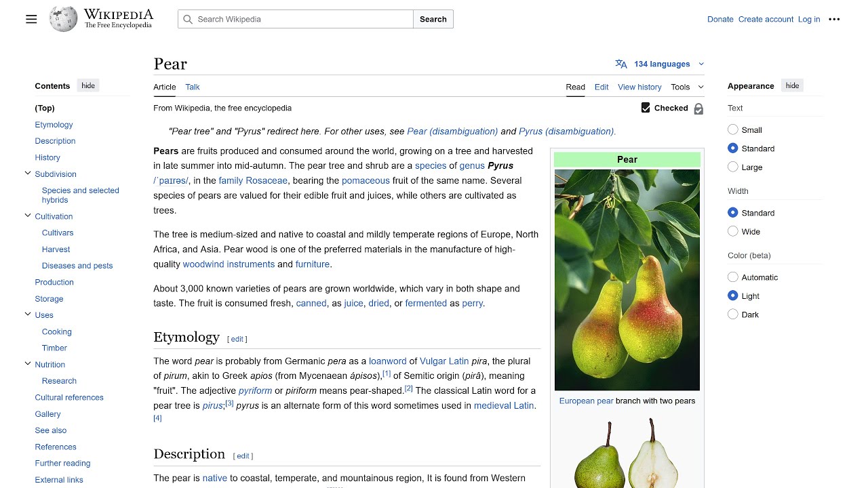Jump to Etymology in contents
The image size is (868, 488).
(54, 125)
